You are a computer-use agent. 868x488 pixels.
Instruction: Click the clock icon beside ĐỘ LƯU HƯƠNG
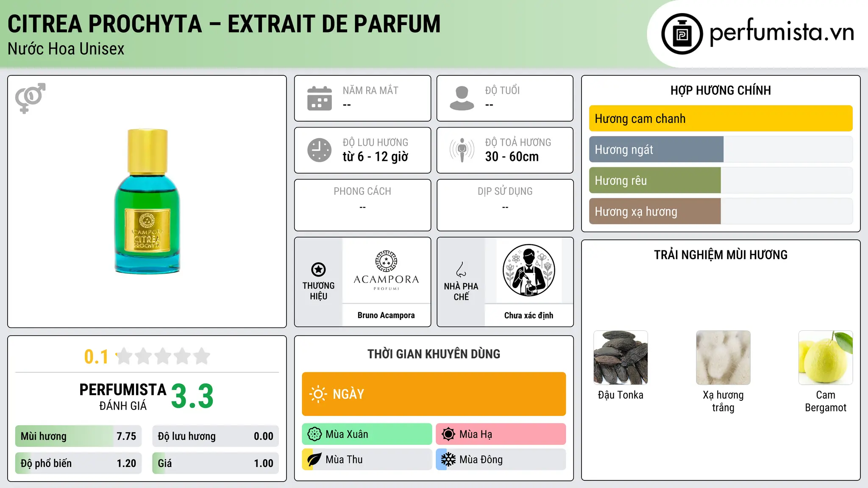(x=320, y=150)
